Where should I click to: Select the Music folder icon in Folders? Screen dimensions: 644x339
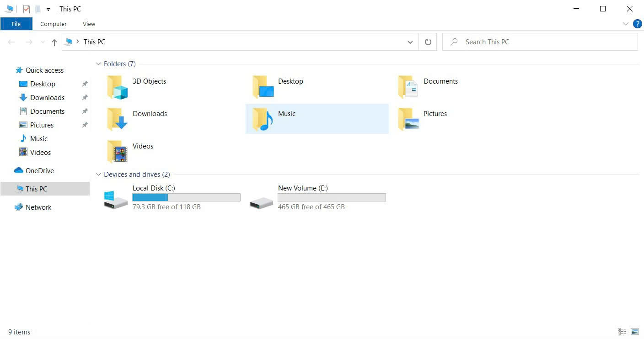[x=263, y=119]
